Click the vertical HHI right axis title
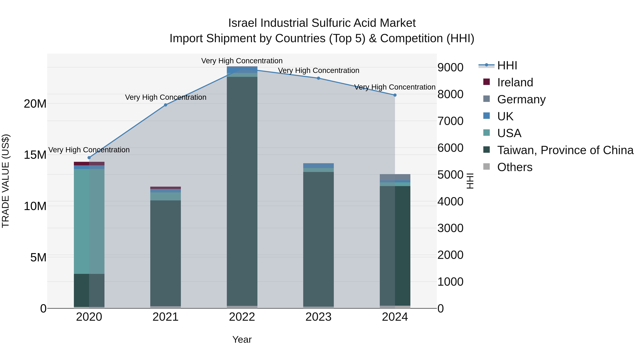Viewport: 644px width, 362px height. 470,181
